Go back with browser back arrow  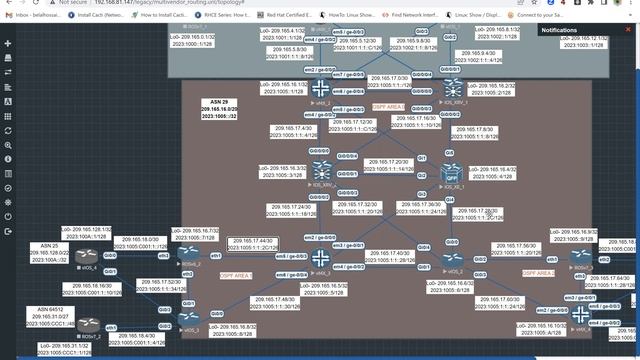[9, 2]
